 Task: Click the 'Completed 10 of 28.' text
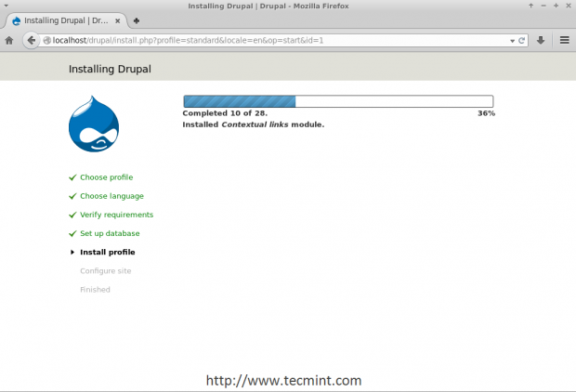click(x=225, y=113)
